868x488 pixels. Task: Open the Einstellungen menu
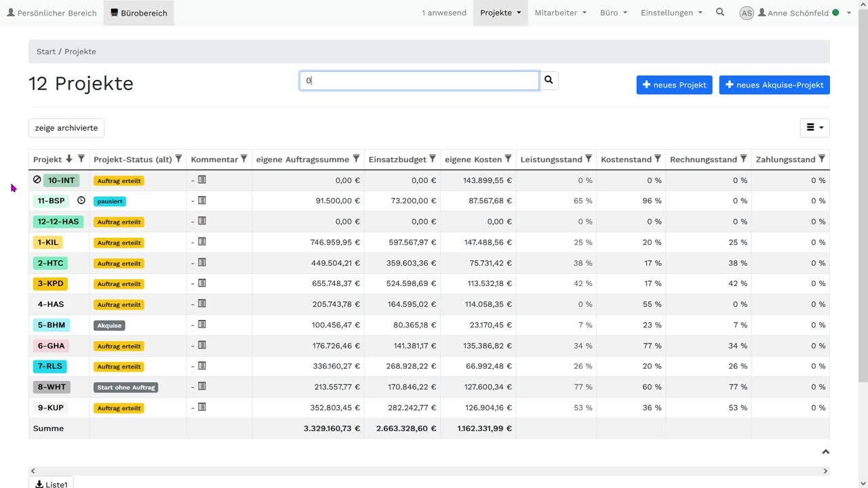(671, 13)
